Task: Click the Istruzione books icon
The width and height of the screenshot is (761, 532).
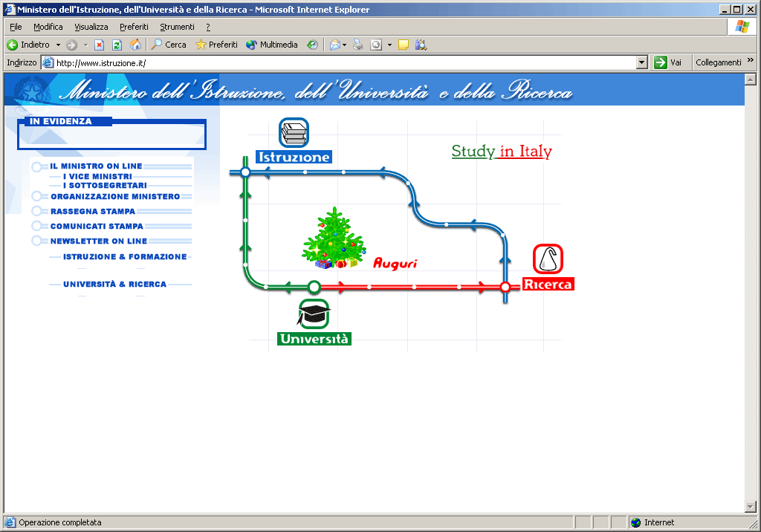Action: [x=294, y=132]
